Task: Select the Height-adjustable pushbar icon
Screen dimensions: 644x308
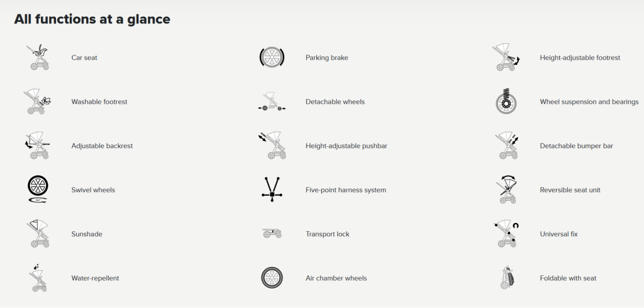Action: (x=272, y=145)
